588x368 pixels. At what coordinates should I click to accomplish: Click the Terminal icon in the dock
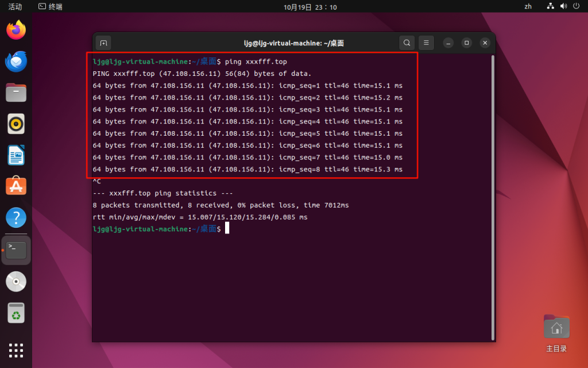pyautogui.click(x=16, y=250)
